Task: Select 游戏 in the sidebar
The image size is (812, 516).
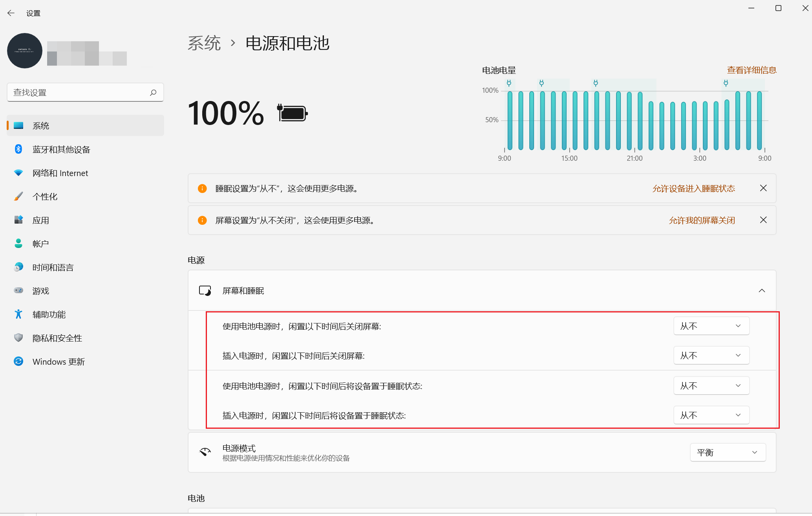Action: pos(41,291)
